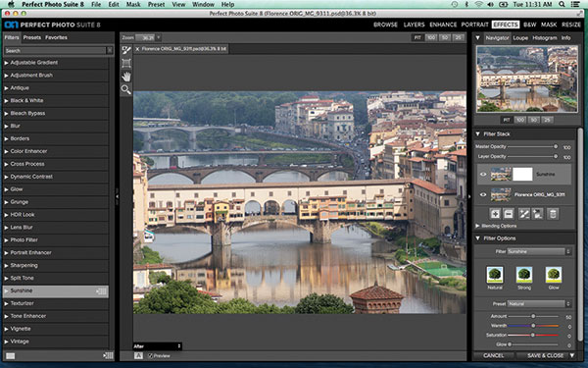588x368 pixels.
Task: Select the Zoom magnifier tool
Action: click(126, 89)
